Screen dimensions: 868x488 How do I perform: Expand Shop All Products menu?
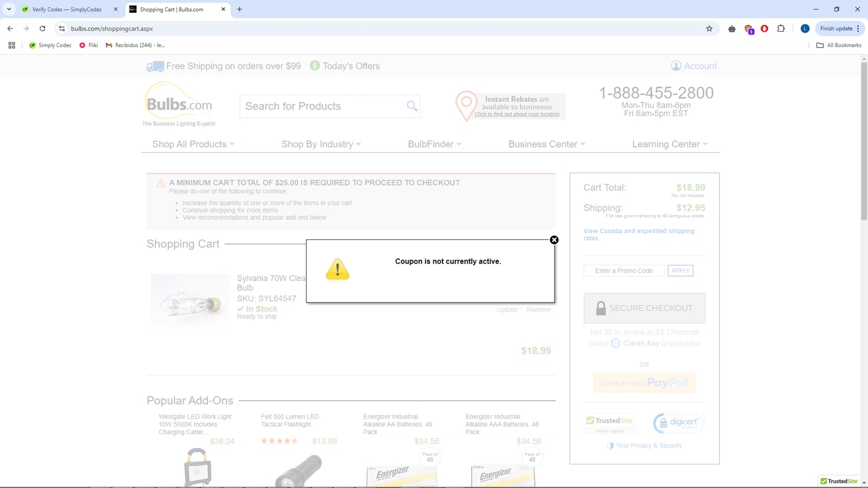193,144
